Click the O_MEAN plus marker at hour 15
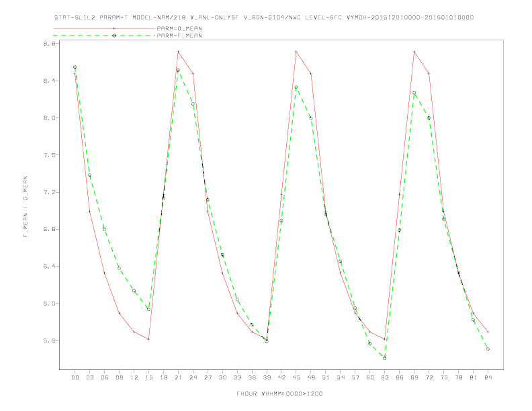532x411 pixels. click(x=148, y=339)
